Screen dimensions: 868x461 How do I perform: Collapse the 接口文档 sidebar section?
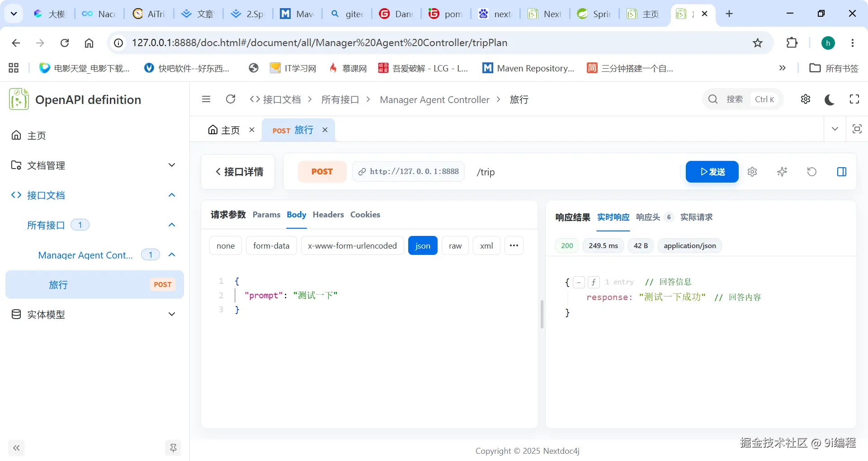tap(172, 195)
